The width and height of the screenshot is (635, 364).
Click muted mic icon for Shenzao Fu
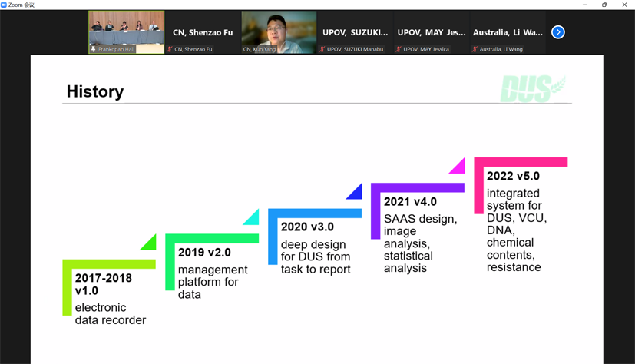170,49
